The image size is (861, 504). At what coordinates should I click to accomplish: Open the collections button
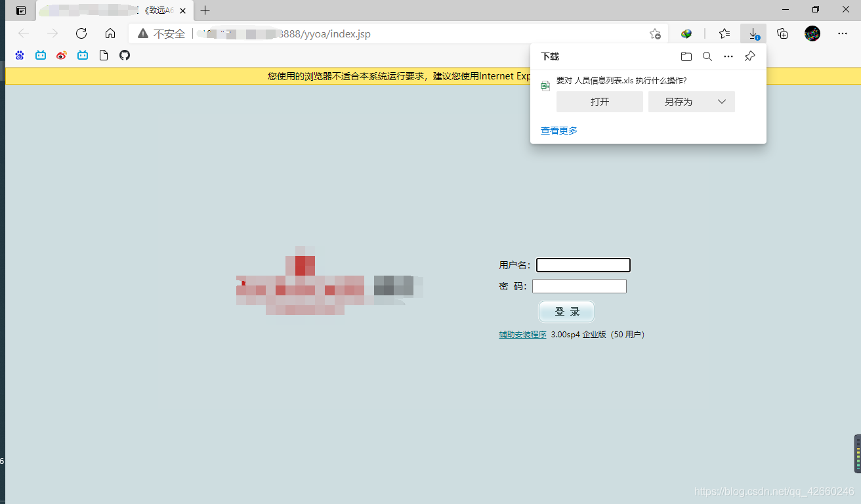pos(782,33)
